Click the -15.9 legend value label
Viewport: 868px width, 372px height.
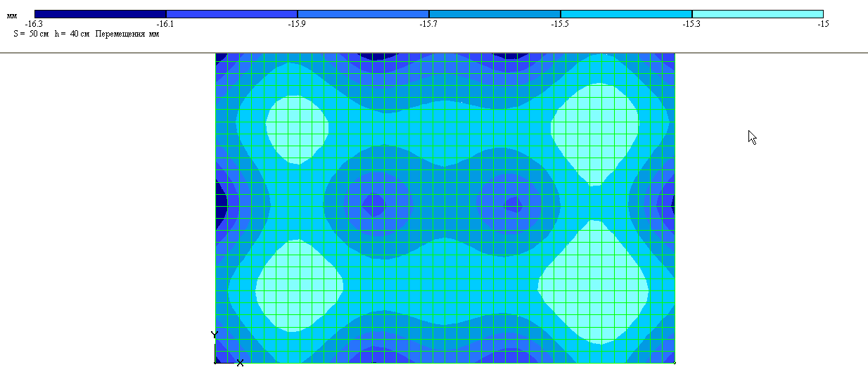point(298,24)
